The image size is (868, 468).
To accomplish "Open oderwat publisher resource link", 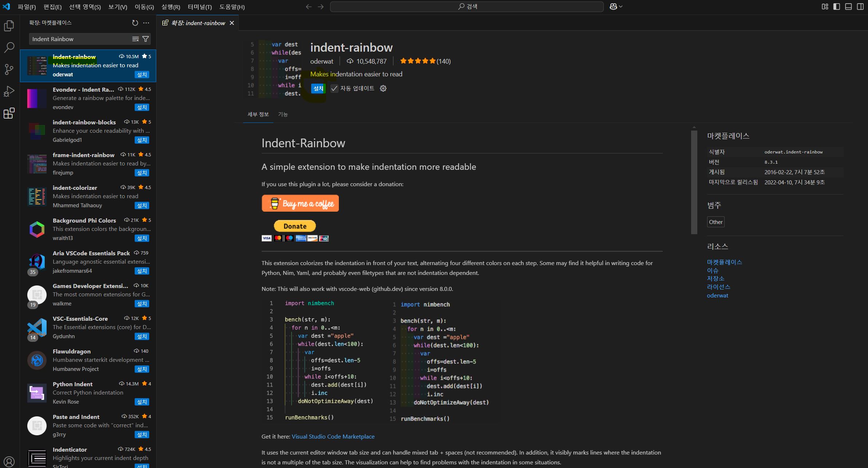I will 717,295.
